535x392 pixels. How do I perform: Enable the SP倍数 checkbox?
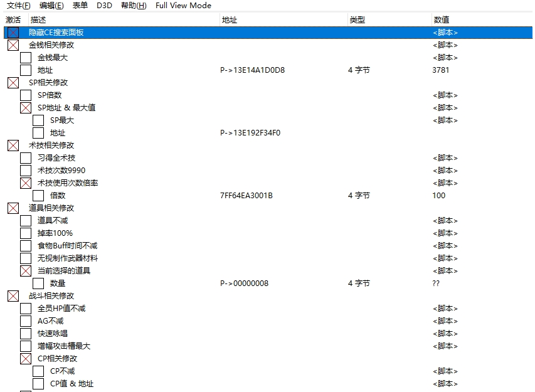point(24,95)
